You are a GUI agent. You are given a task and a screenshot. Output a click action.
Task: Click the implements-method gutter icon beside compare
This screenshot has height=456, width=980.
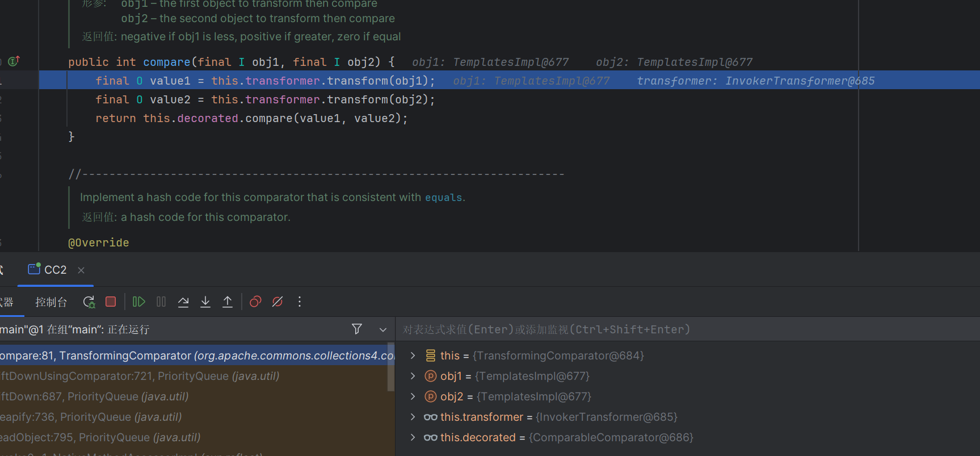(14, 61)
